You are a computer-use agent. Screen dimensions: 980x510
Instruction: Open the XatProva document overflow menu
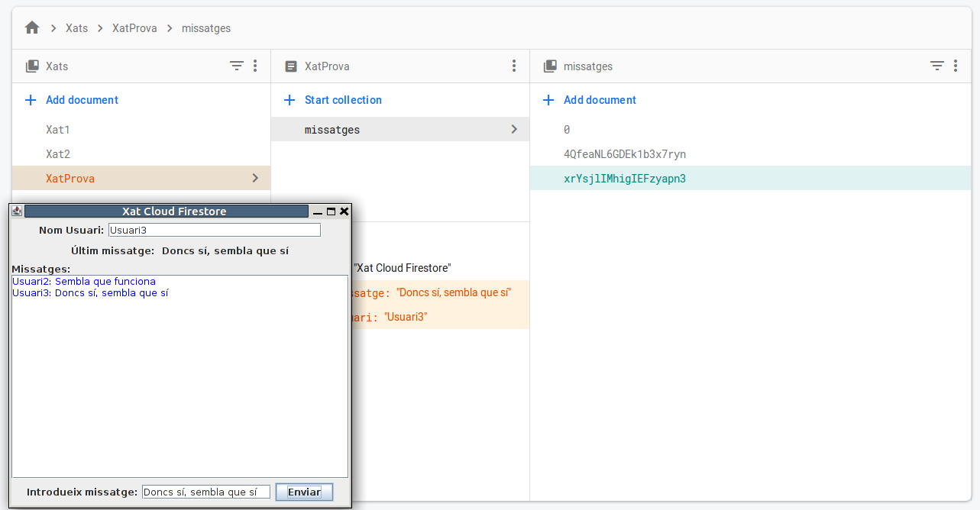514,66
